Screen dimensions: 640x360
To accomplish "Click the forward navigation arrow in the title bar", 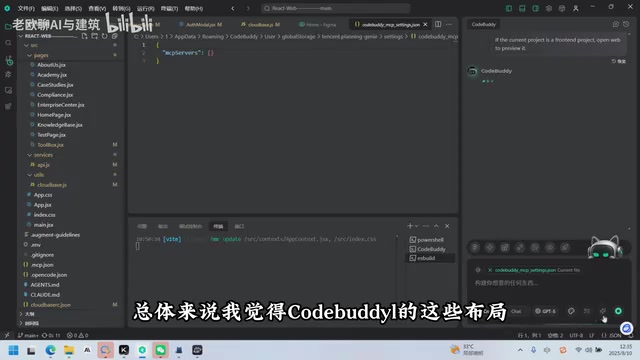I will 248,8.
